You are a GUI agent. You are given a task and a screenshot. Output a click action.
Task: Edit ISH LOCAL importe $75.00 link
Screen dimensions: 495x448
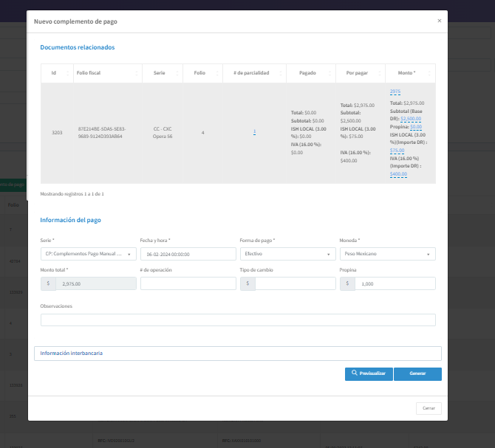coord(397,151)
